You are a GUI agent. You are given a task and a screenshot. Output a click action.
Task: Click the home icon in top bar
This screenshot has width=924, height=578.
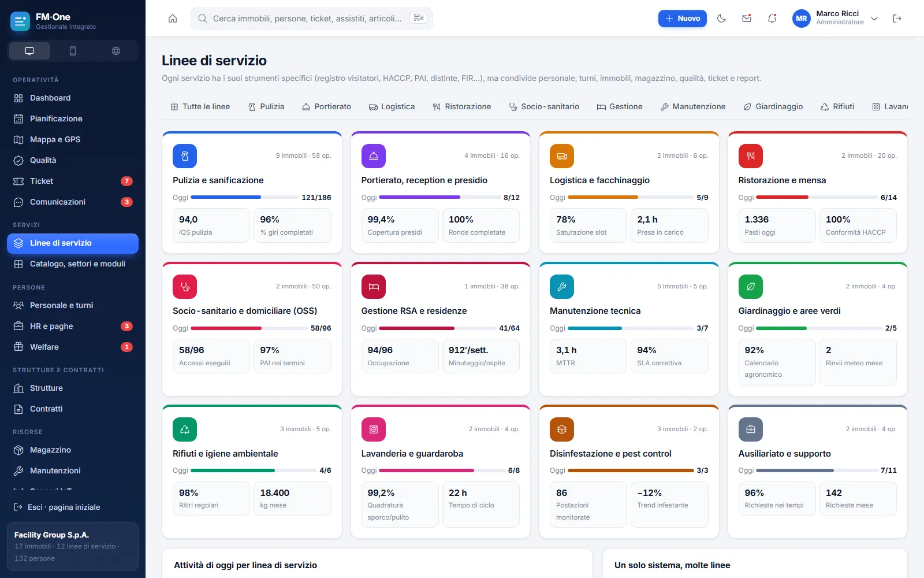click(173, 18)
